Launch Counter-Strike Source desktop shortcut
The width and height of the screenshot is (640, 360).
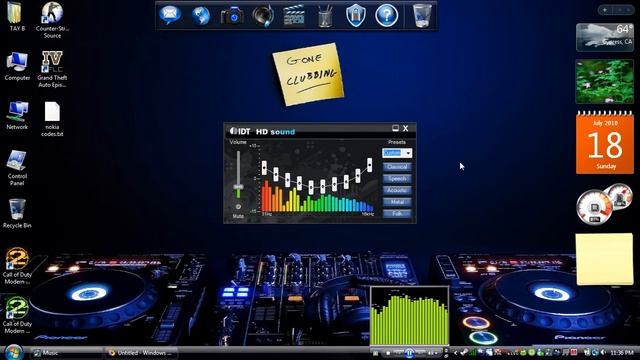click(52, 20)
